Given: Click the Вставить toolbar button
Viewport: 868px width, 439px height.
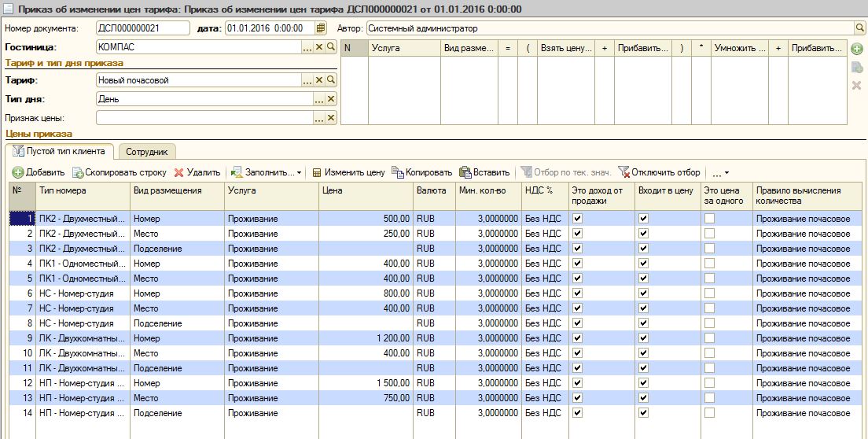Looking at the screenshot, I should 484,172.
